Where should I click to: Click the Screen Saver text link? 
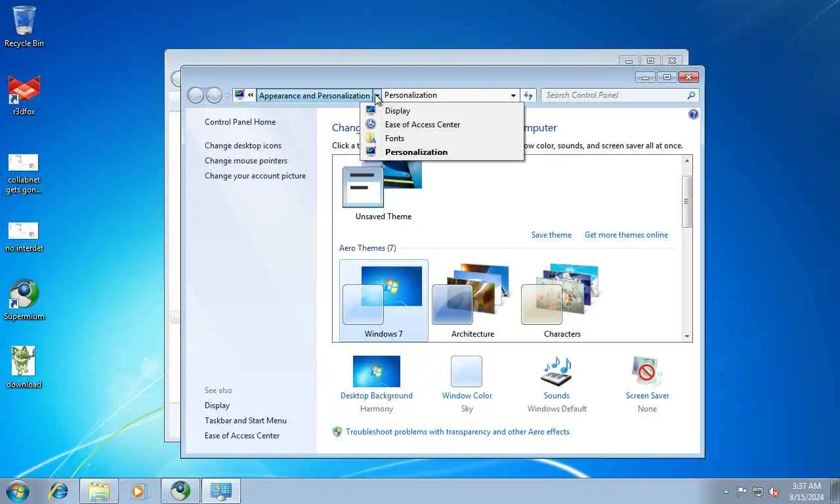point(647,396)
